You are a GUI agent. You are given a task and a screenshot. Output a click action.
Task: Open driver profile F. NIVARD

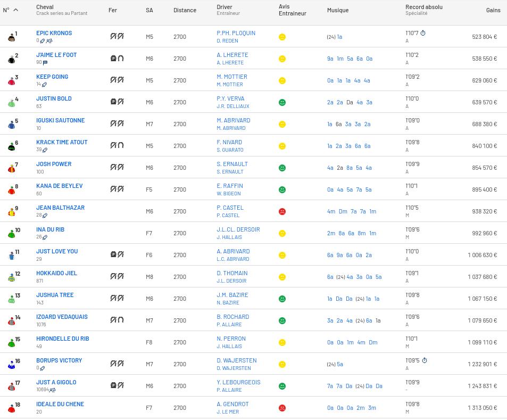(229, 142)
